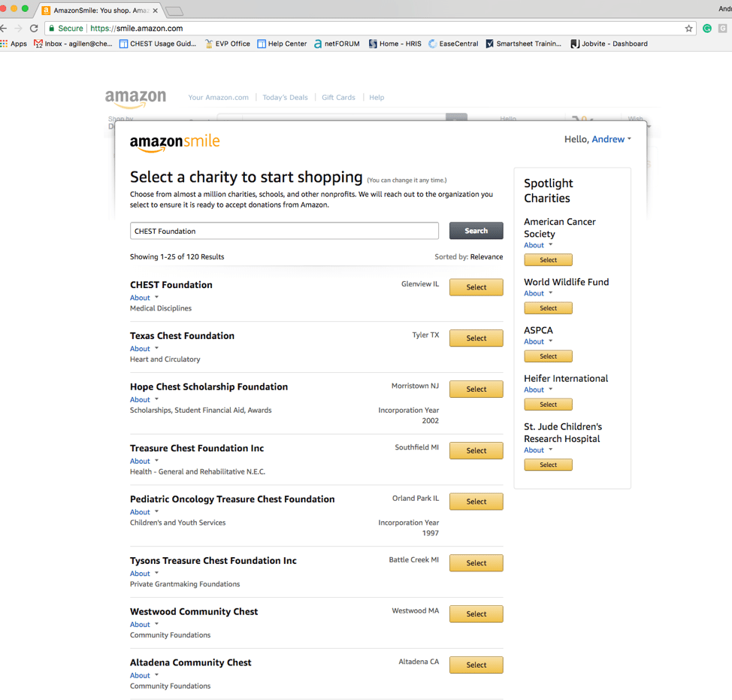Open the Hello, Andrew account dropdown

click(598, 138)
